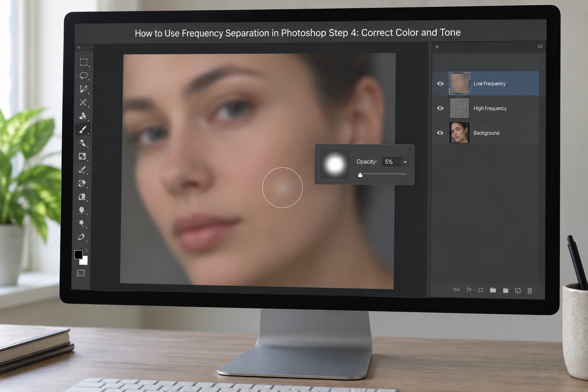This screenshot has width=588, height=392.
Task: Click the Delete layer trash icon
Action: click(x=530, y=291)
